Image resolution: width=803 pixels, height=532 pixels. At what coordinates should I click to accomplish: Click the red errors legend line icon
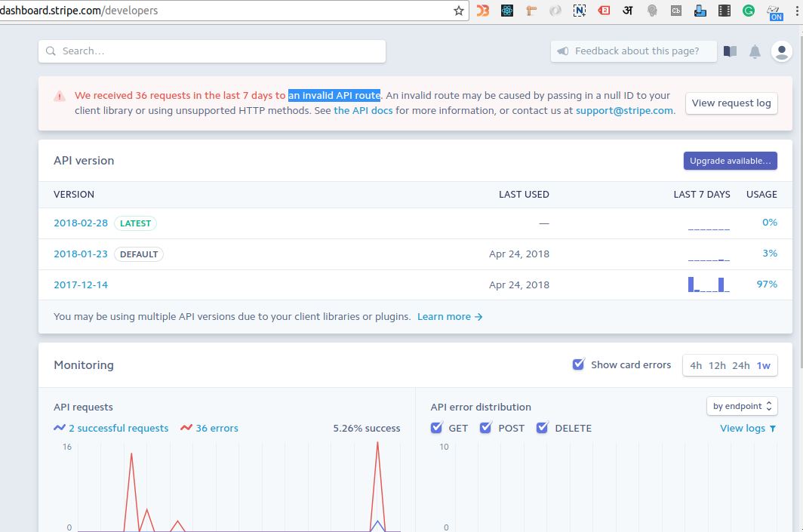click(186, 428)
